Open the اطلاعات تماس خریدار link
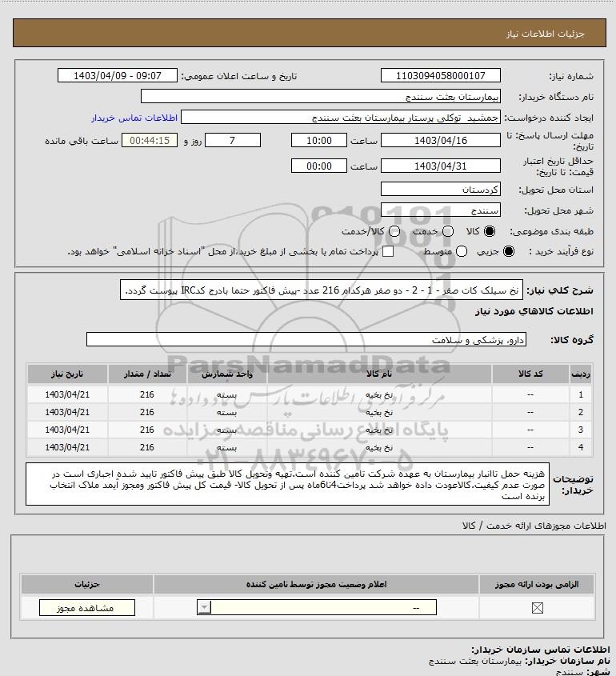The height and width of the screenshot is (676, 616). [134, 118]
